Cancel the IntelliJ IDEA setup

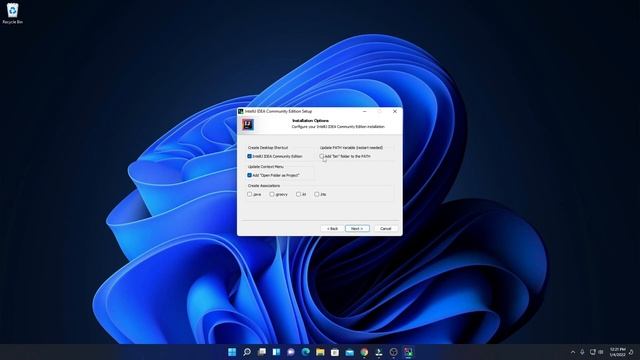point(386,229)
